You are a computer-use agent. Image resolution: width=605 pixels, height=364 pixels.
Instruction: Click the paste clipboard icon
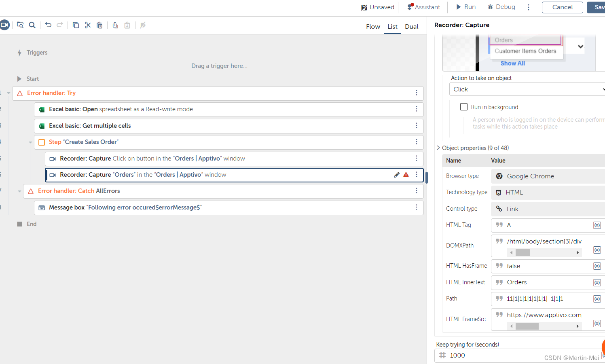coord(99,25)
